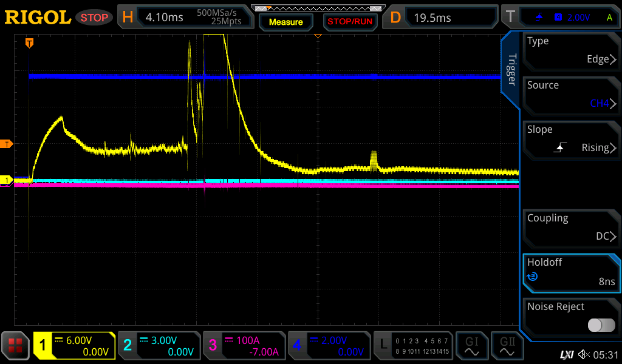This screenshot has width=622, height=364.
Task: Change the Slope Rising setting
Action: [x=571, y=139]
